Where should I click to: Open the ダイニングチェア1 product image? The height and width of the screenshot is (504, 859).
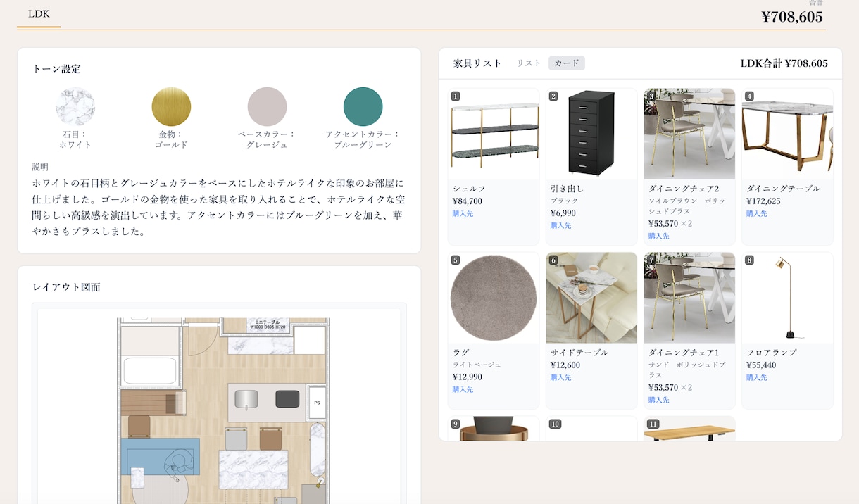(689, 298)
